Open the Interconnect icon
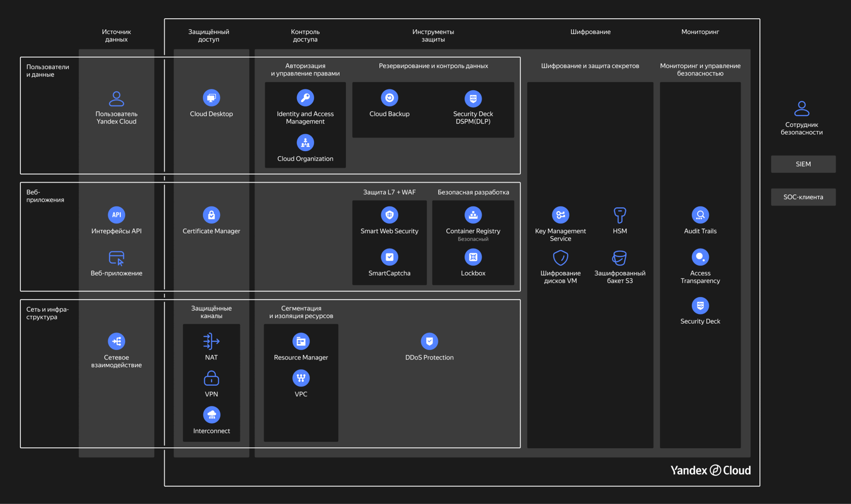 click(x=211, y=415)
